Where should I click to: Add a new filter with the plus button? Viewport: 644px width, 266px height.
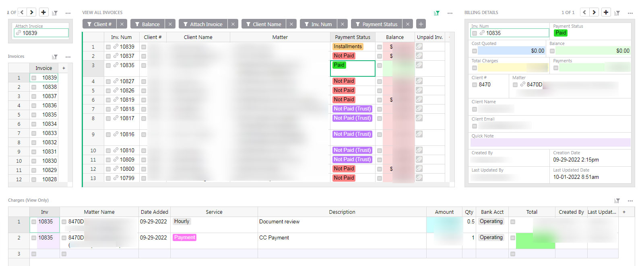pos(421,24)
